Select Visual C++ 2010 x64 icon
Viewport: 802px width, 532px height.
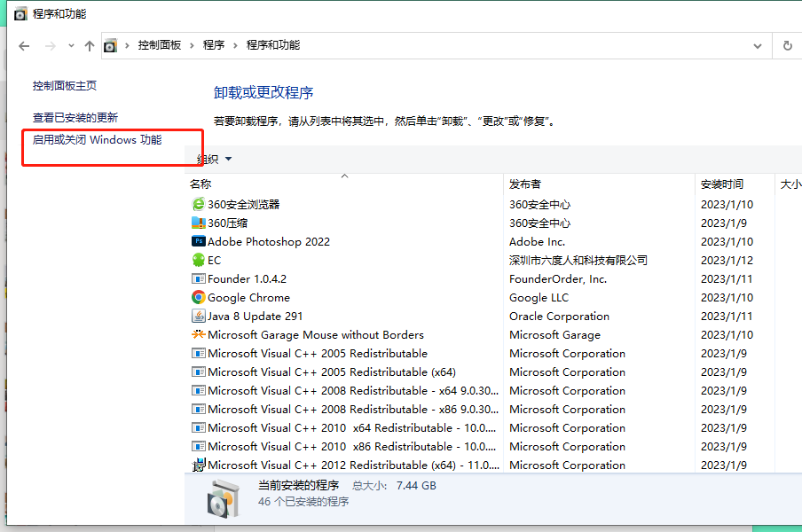(x=199, y=427)
